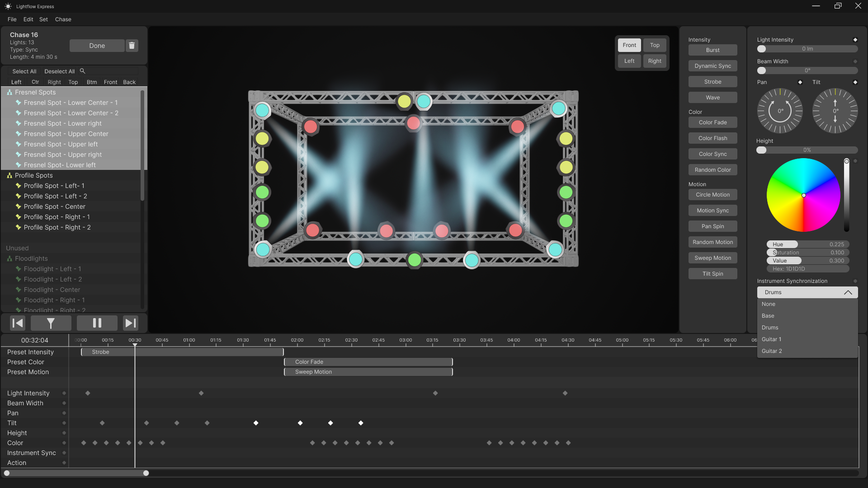Click the Hue value slider
868x488 pixels.
tap(807, 244)
